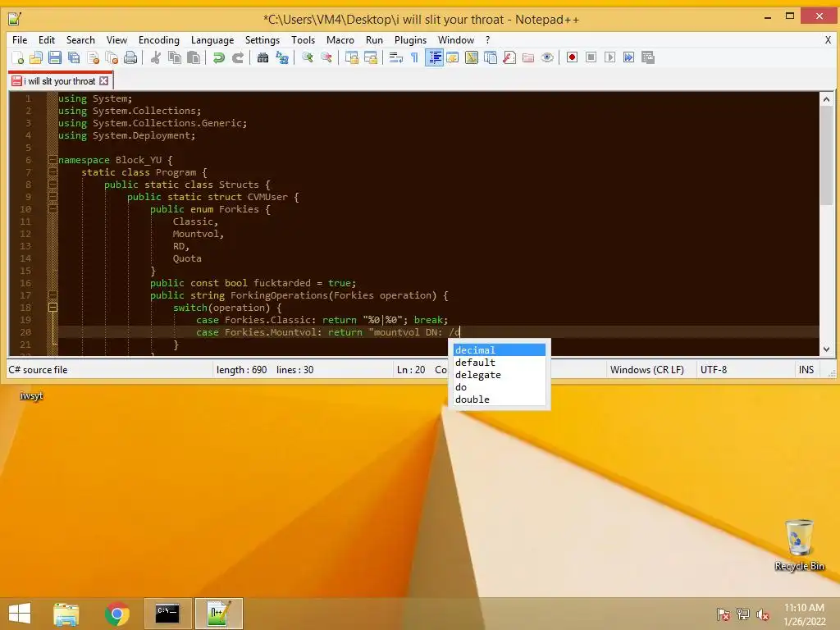Save the file with the Save icon

[55, 57]
